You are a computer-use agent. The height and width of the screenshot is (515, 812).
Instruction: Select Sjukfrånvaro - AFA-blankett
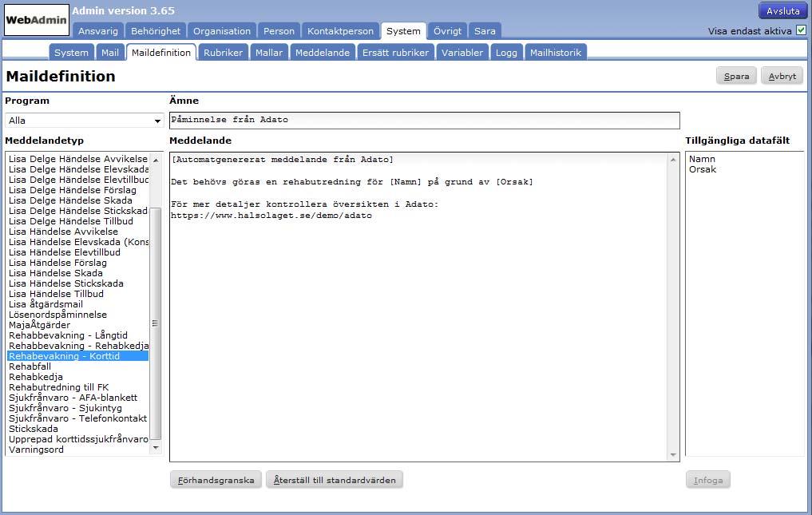tap(78, 398)
